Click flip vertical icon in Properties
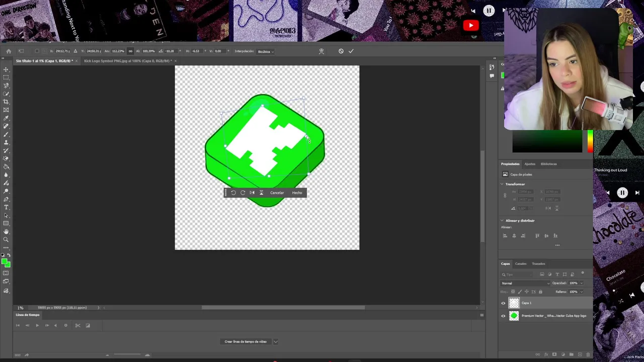Image resolution: width=644 pixels, height=362 pixels. click(x=556, y=208)
